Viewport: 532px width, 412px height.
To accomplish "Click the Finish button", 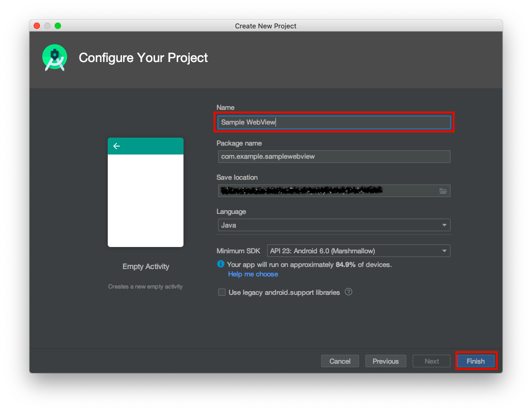I will (x=476, y=361).
